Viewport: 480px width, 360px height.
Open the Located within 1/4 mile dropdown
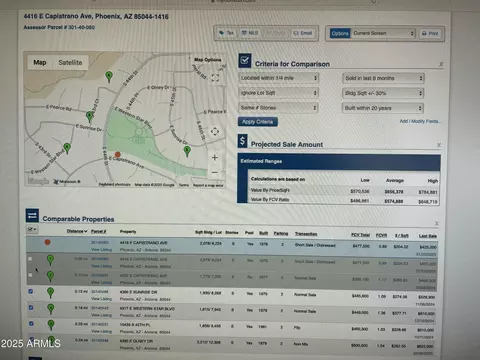click(x=278, y=78)
